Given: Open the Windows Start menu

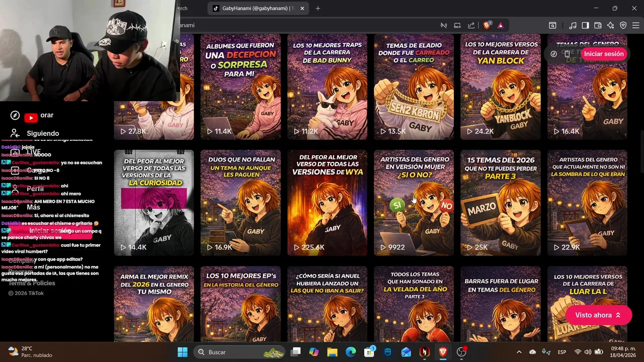Looking at the screenshot, I should tap(183, 352).
